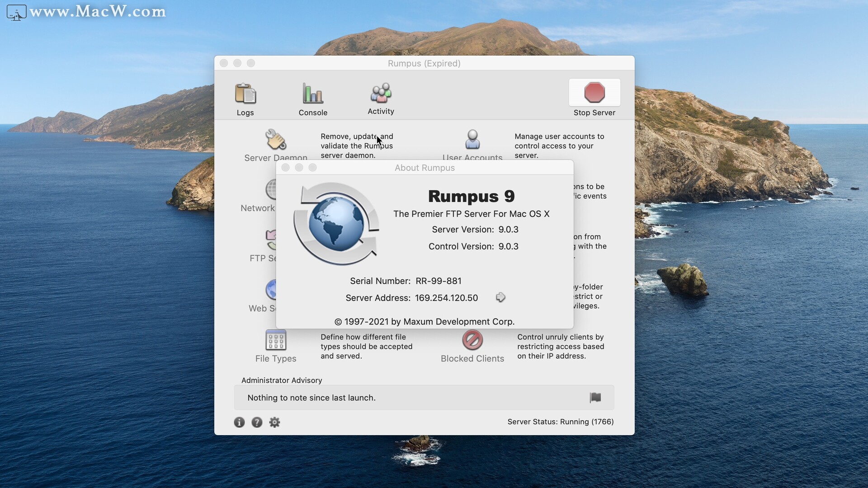Click the serial number RR-99-881
This screenshot has height=488, width=868.
click(x=439, y=281)
